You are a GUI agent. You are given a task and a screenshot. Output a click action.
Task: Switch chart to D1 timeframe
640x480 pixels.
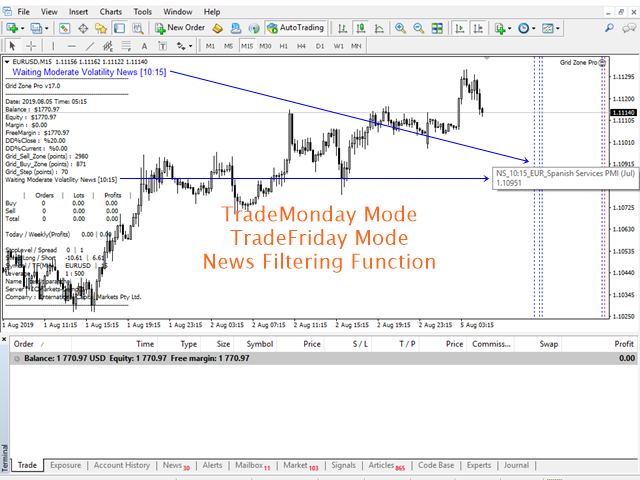(x=320, y=46)
